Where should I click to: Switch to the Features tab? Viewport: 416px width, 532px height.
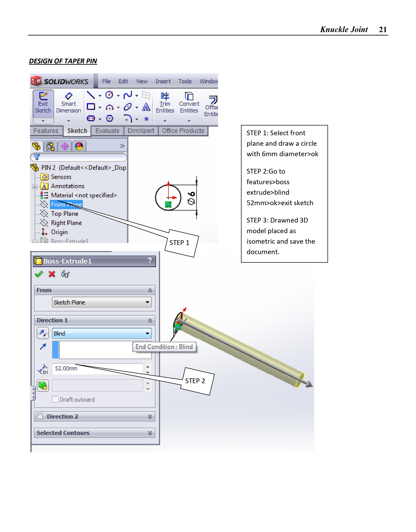(46, 131)
